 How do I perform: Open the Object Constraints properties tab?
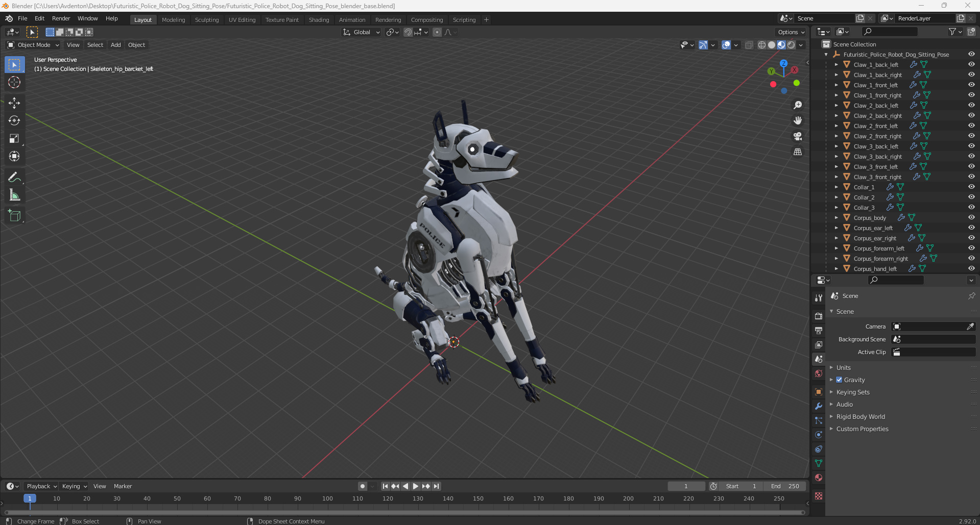pyautogui.click(x=819, y=449)
